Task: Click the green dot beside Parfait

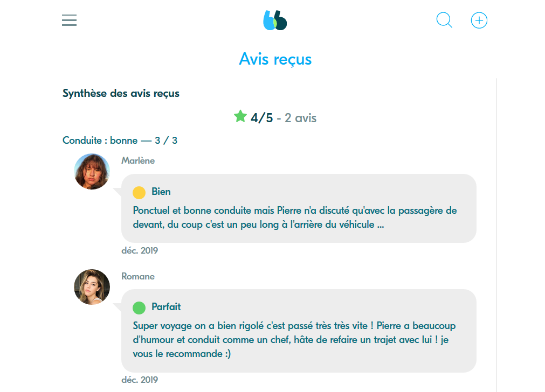Action: 139,307
